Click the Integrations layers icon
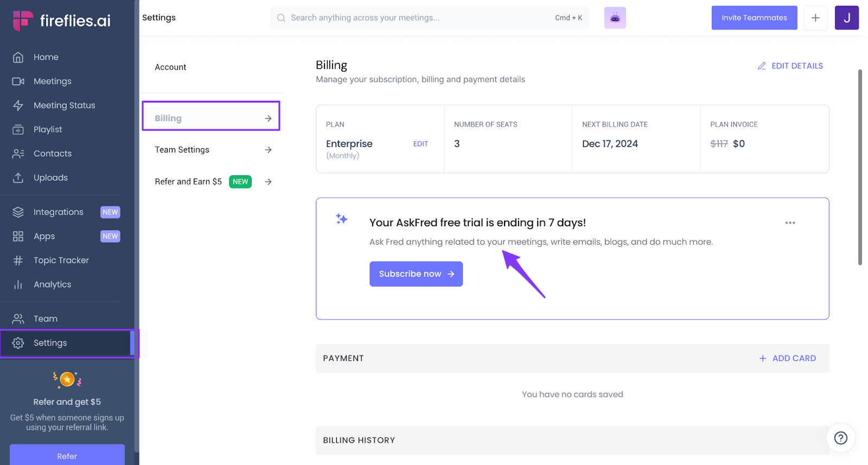 18,212
